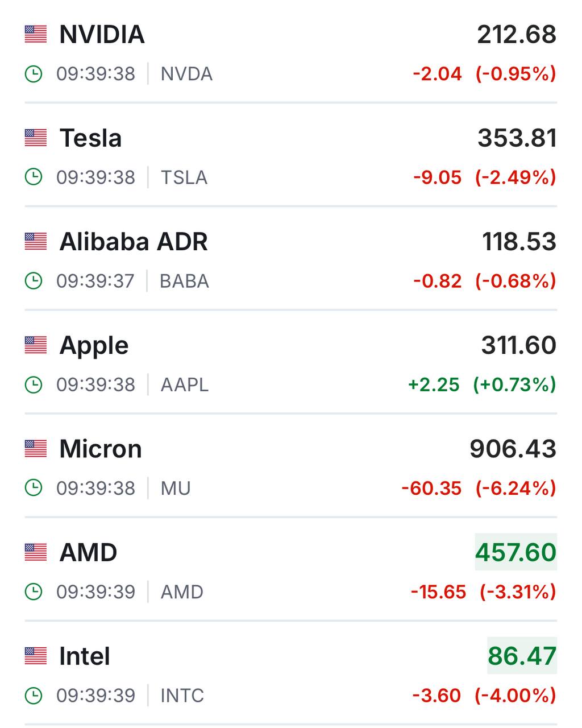Click the US flag icon beside Intel
The height and width of the screenshot is (728, 582).
(x=35, y=656)
